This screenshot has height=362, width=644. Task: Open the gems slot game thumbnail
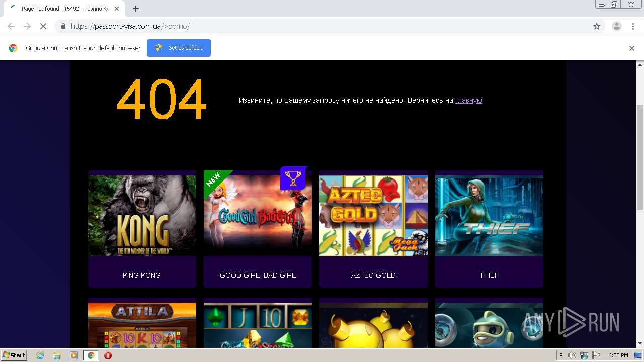pos(258,325)
